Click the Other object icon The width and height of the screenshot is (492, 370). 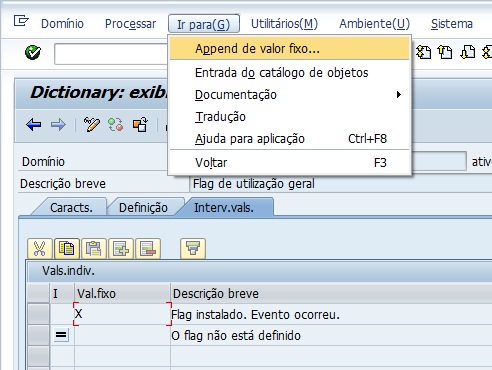[x=140, y=125]
